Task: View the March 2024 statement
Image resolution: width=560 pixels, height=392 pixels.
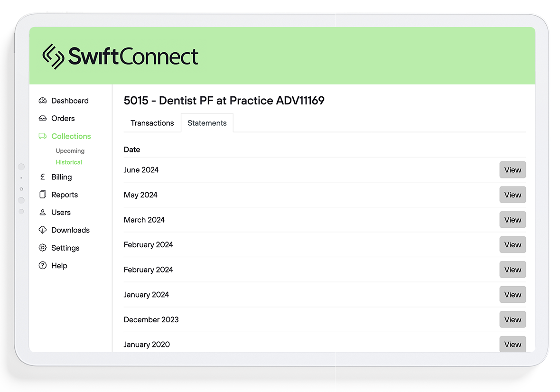Action: [513, 220]
